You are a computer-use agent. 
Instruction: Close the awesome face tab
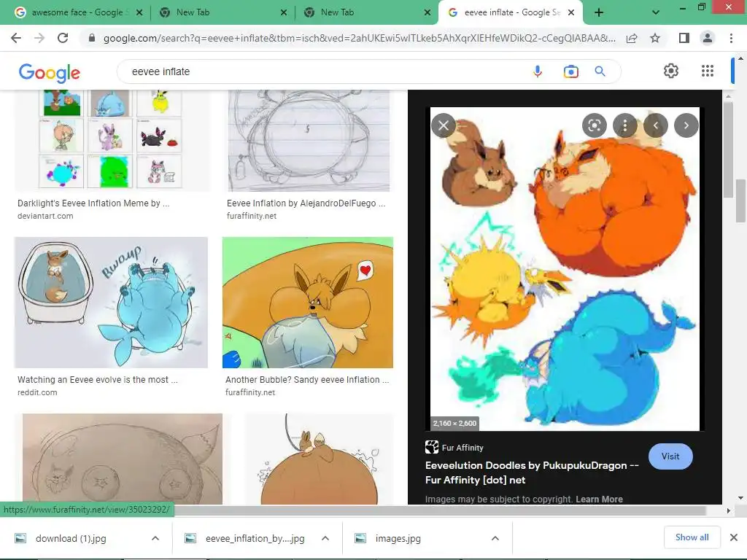click(x=139, y=12)
